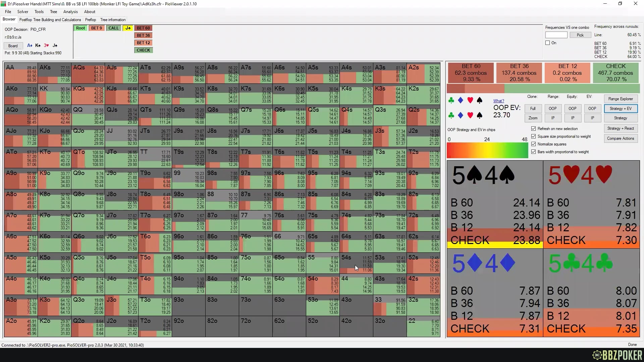The width and height of the screenshot is (644, 362).
Task: Click the top-row green club suit icon
Action: 451,100
